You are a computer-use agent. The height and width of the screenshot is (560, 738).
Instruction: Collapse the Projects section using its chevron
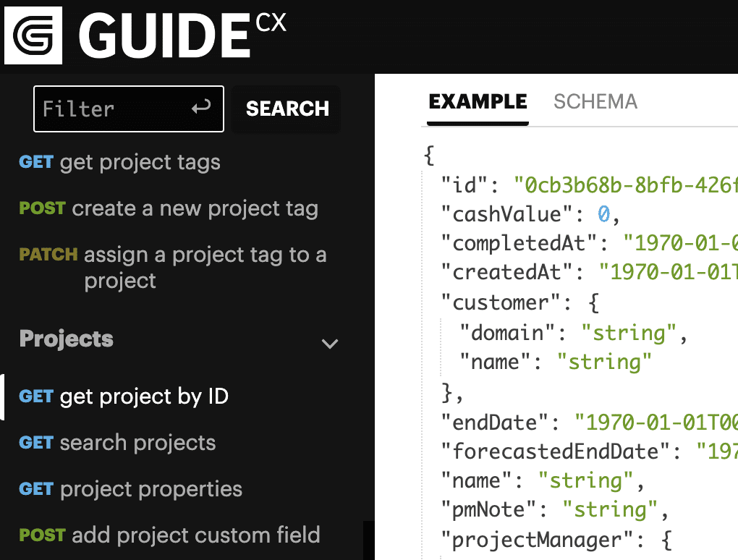click(330, 344)
